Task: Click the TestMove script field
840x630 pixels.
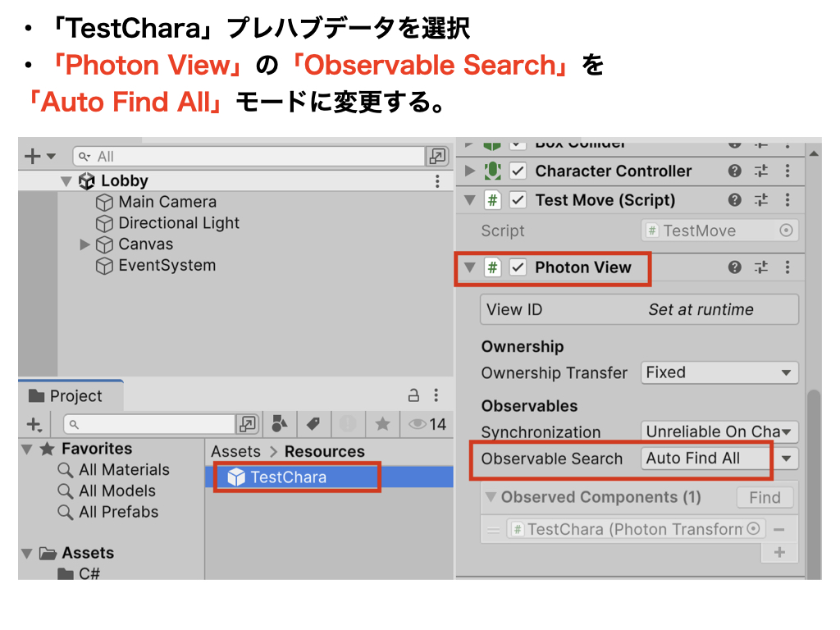Action: 719,231
